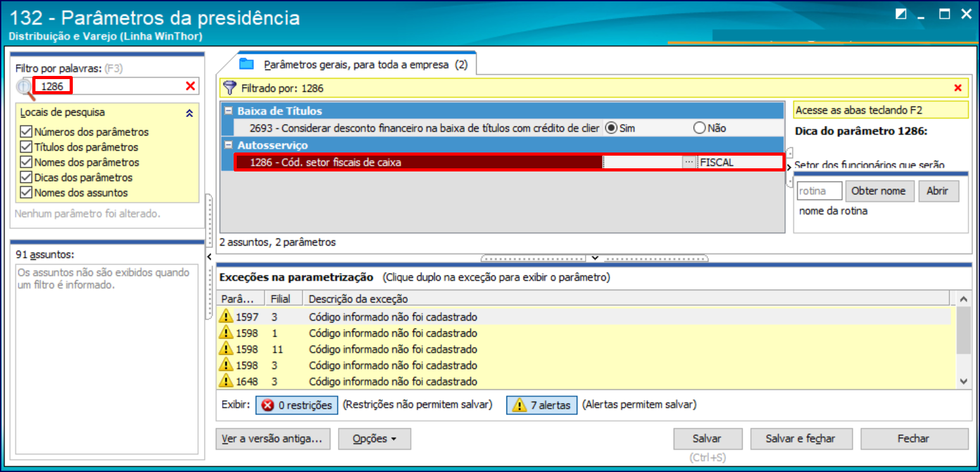Toggle 'Títulos dos parâmetros' checkbox
Image resolution: width=980 pixels, height=472 pixels.
[26, 147]
